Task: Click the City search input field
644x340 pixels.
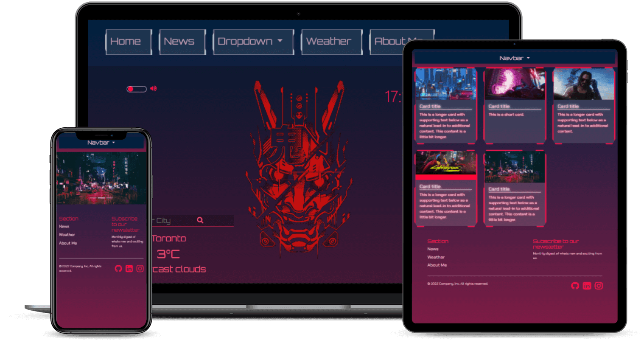Action: [x=193, y=220]
